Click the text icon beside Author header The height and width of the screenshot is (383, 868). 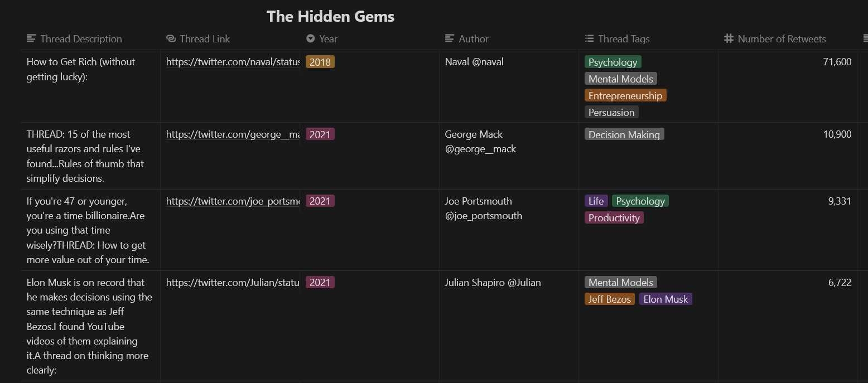pos(450,38)
